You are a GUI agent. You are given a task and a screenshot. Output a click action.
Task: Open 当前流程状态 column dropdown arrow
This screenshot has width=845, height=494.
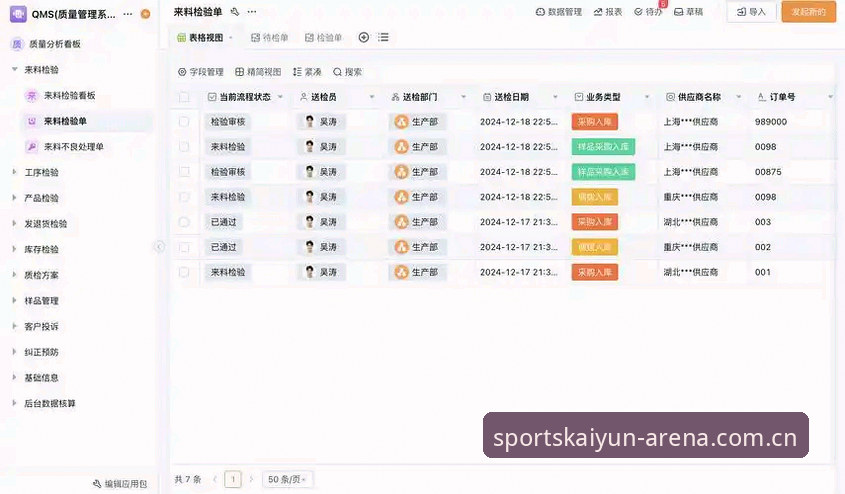(x=280, y=97)
